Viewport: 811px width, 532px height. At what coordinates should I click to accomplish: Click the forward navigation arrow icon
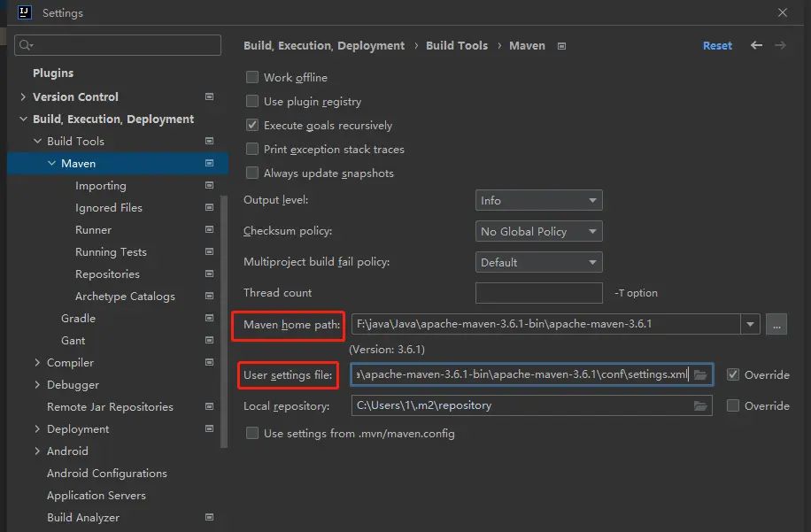point(780,45)
